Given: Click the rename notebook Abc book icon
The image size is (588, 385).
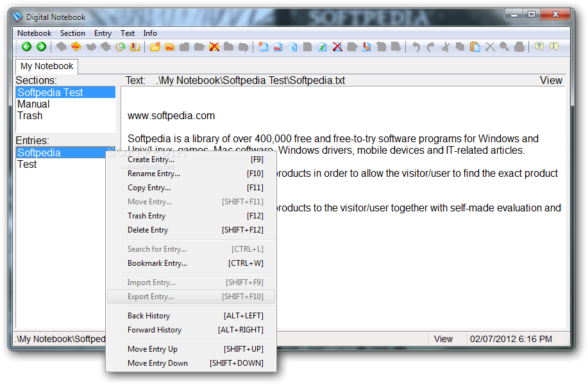Looking at the screenshot, I should (76, 47).
